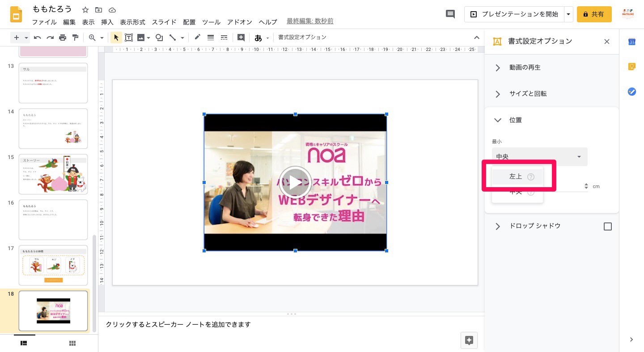Open the あ input tools button
Viewport: 644px width, 352px height.
coord(258,38)
